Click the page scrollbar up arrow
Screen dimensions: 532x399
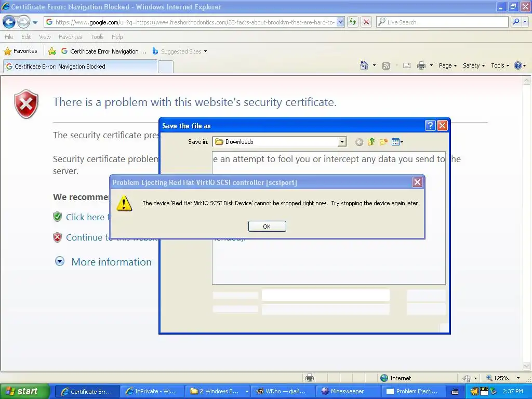coord(527,81)
